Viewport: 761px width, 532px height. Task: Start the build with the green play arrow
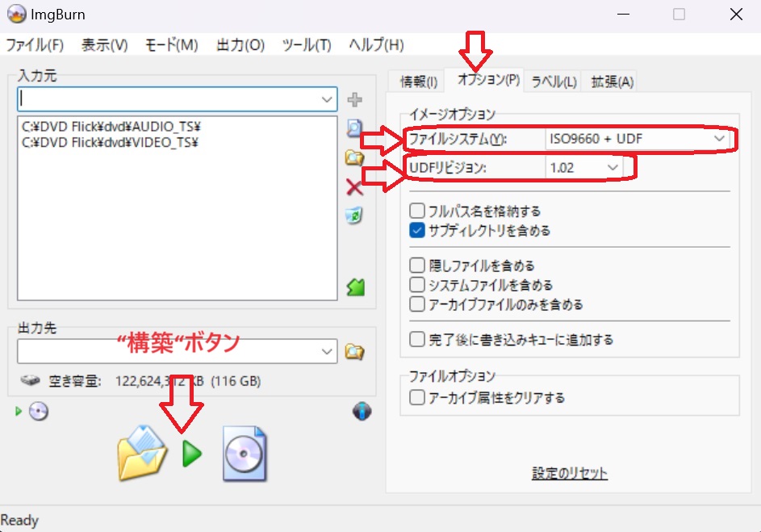point(192,454)
